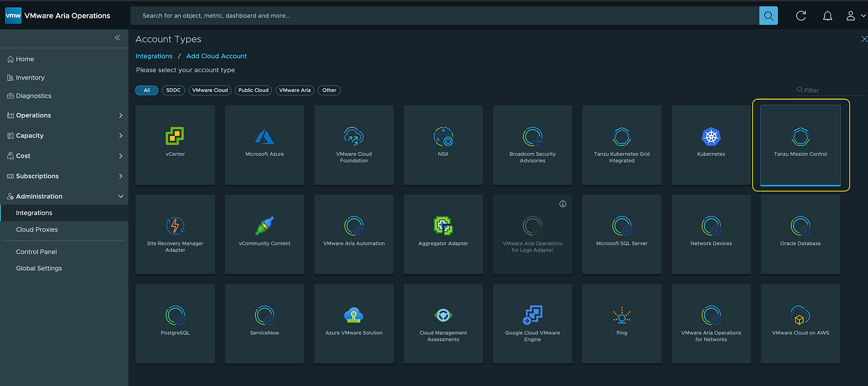Collapse the Administration sidebar section
868x386 pixels.
pyautogui.click(x=121, y=197)
